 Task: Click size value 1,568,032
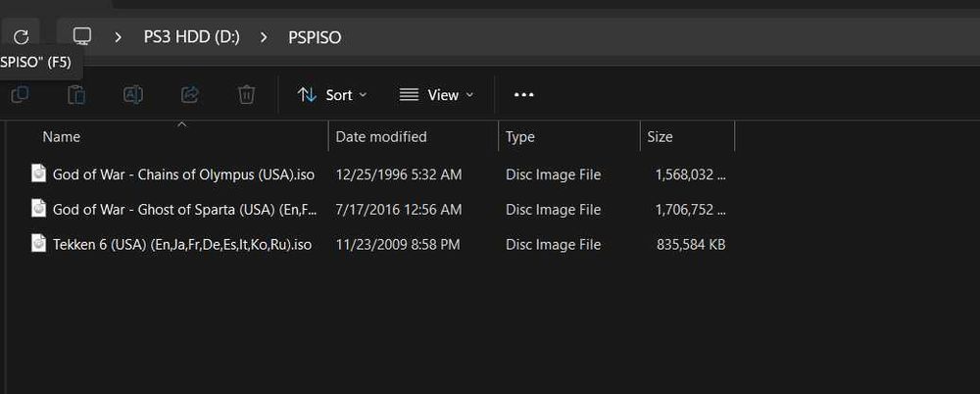[691, 174]
